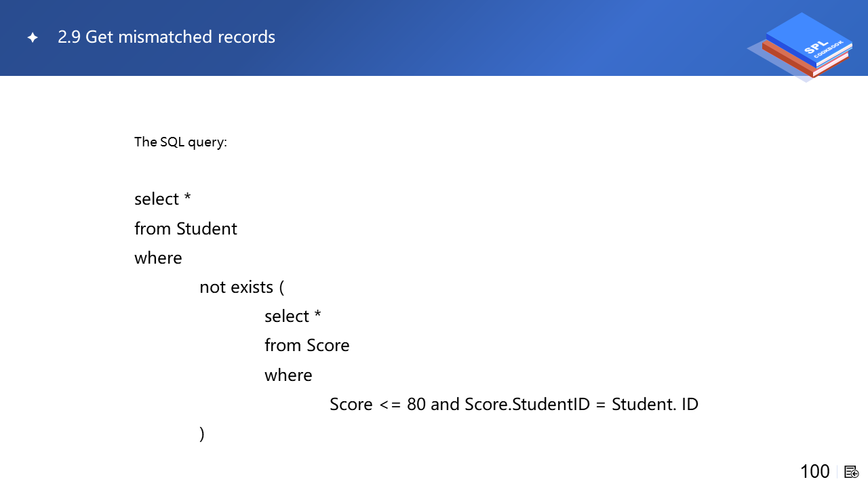Image resolution: width=868 pixels, height=488 pixels.
Task: Click the sparkle bullet icon in header
Action: tap(33, 37)
